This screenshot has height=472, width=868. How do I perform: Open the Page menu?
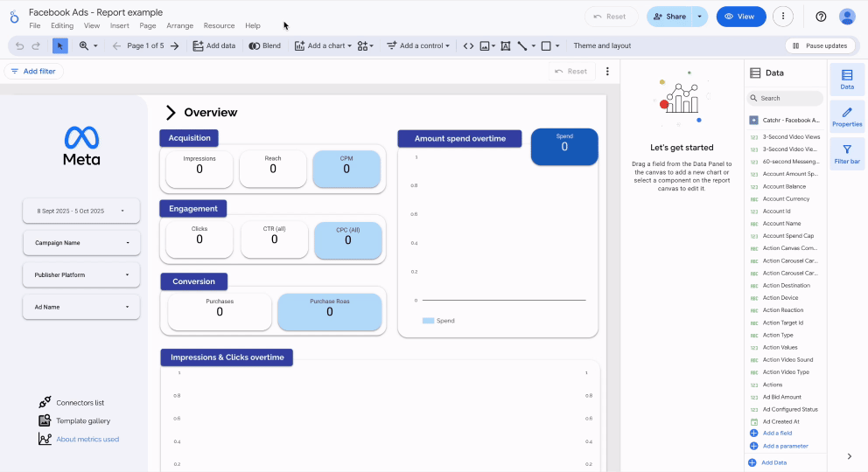coord(148,26)
